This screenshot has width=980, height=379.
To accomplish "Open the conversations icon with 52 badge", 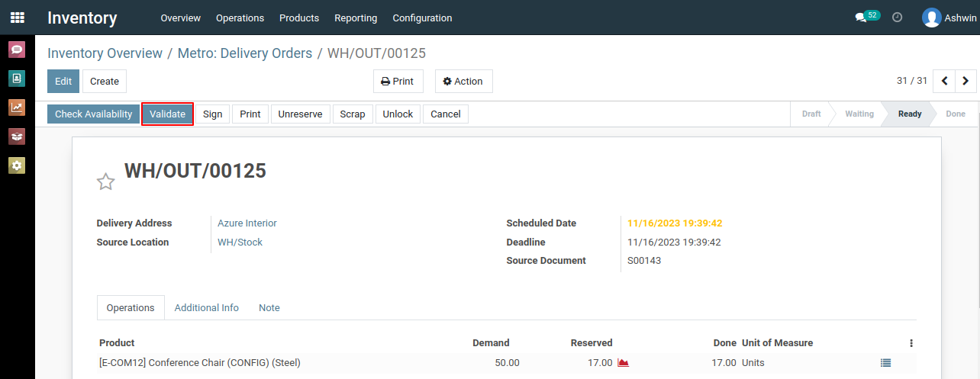I will click(867, 17).
